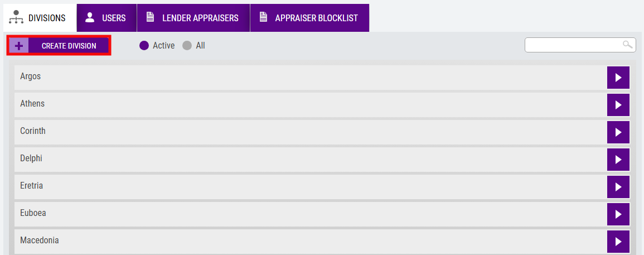Click the Divisions org-chart icon
644x255 pixels.
click(16, 18)
